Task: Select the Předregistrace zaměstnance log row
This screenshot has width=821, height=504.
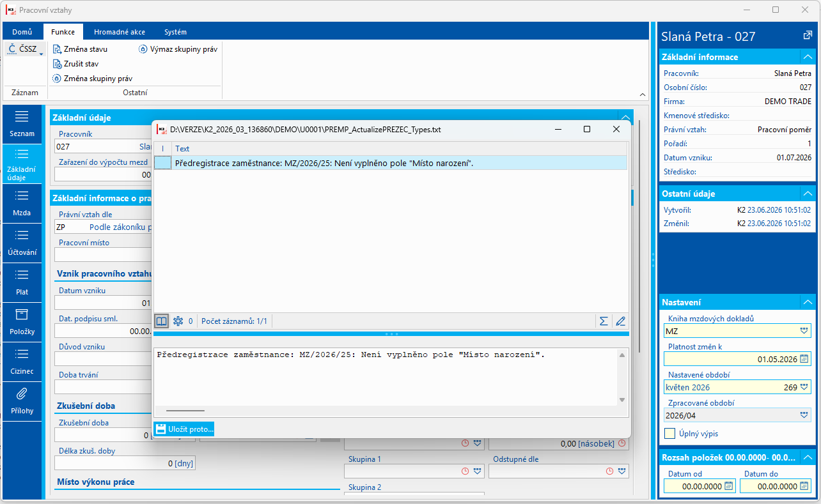Action: [391, 163]
